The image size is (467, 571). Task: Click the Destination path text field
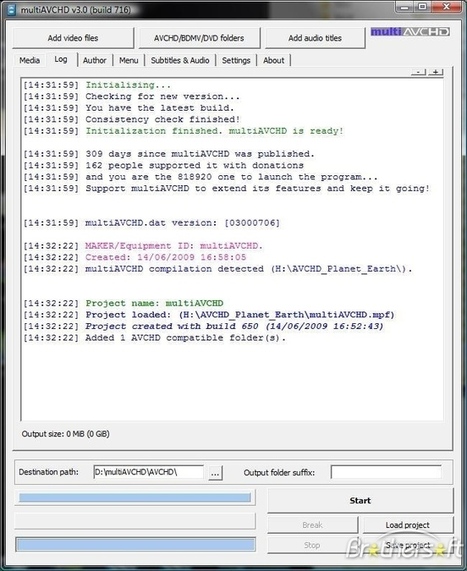[149, 472]
